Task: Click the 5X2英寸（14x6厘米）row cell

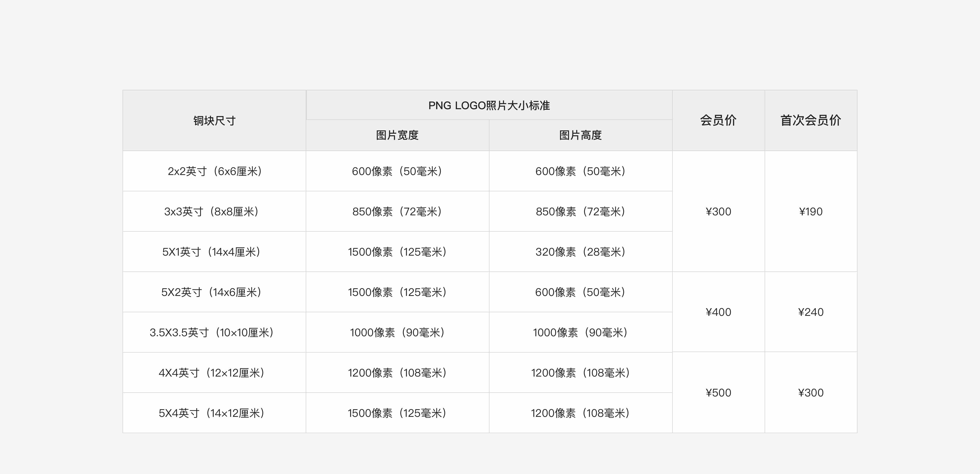Action: [212, 292]
